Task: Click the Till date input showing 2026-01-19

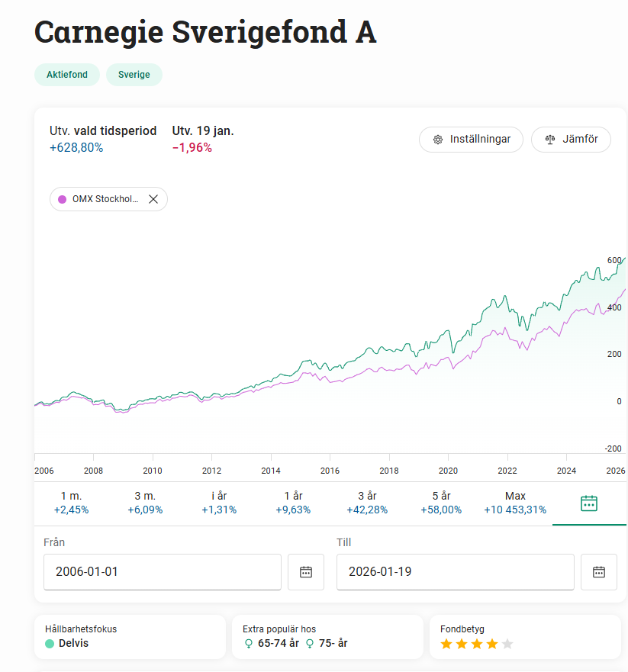Action: pos(455,571)
